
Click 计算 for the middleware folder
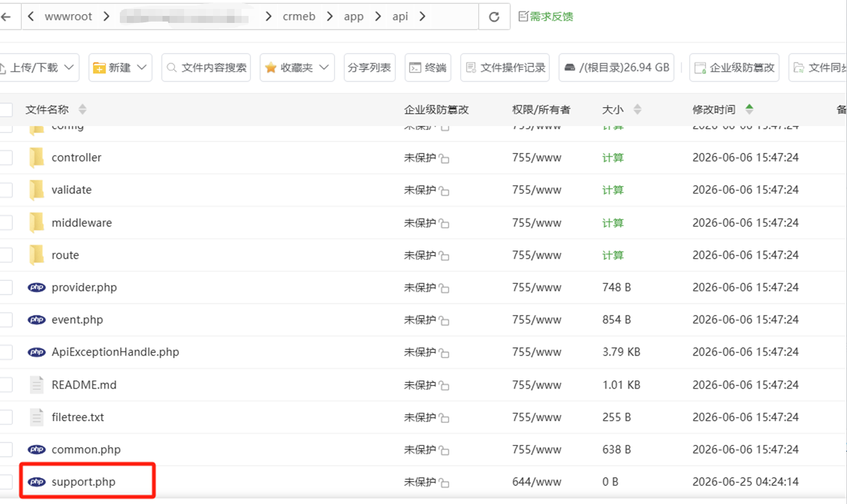click(x=613, y=222)
